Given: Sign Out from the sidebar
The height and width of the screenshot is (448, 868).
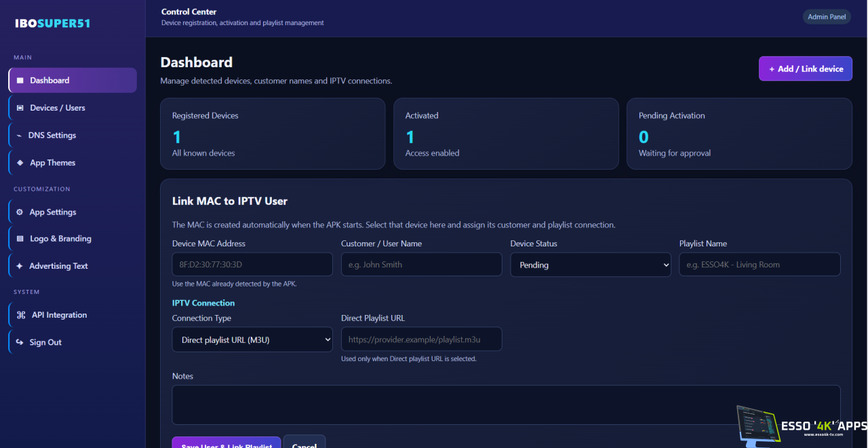Looking at the screenshot, I should (x=73, y=342).
